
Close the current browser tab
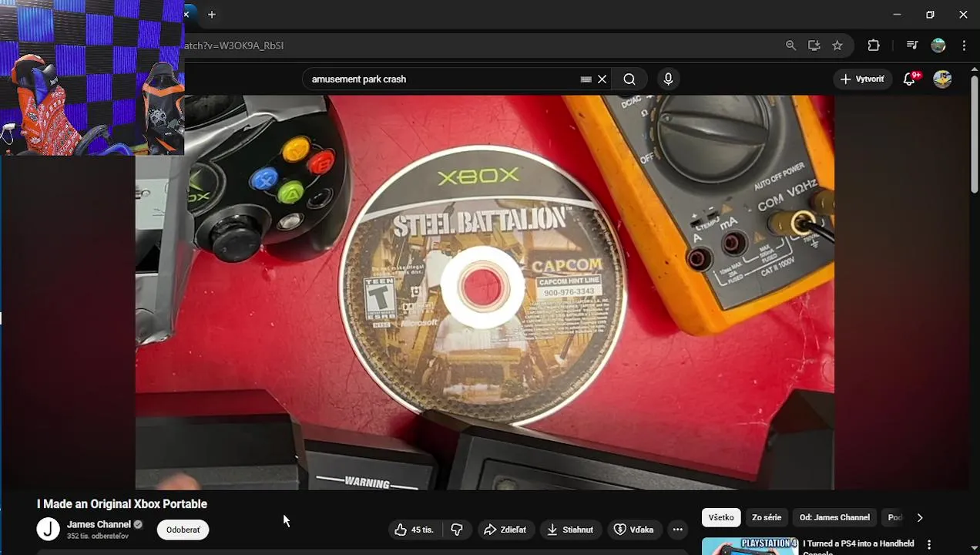tap(186, 15)
